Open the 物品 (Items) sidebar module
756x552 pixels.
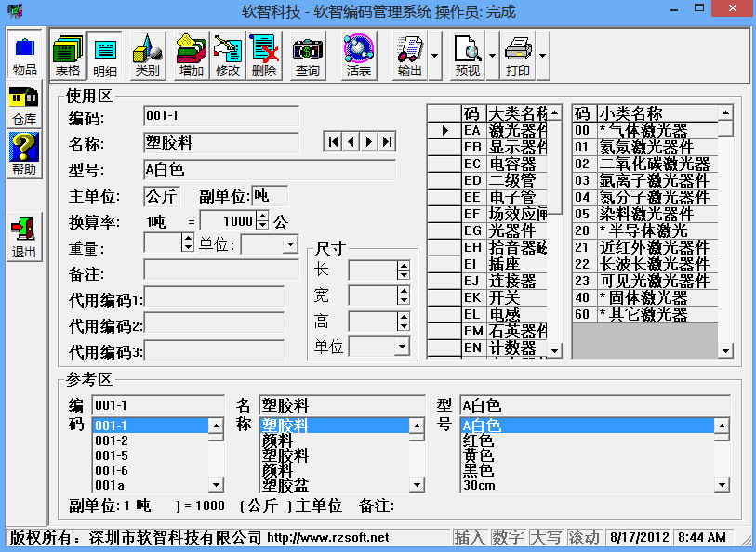pyautogui.click(x=24, y=55)
